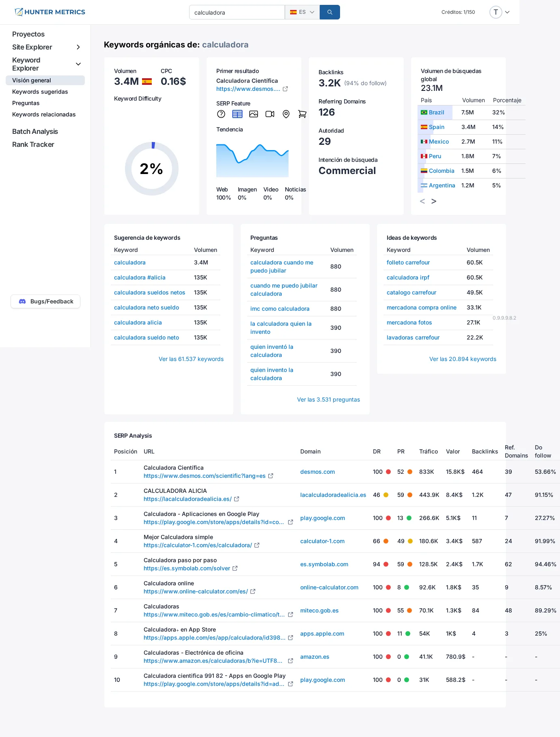
Task: Open miteco.gob.es domain link
Action: (x=319, y=610)
